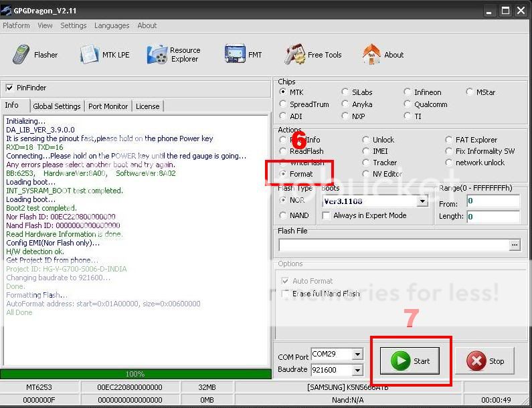Enable Always in Expert Mode

point(327,215)
